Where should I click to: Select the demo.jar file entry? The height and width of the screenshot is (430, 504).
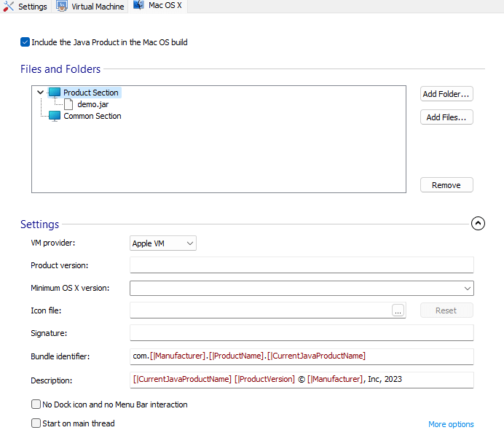click(x=93, y=104)
